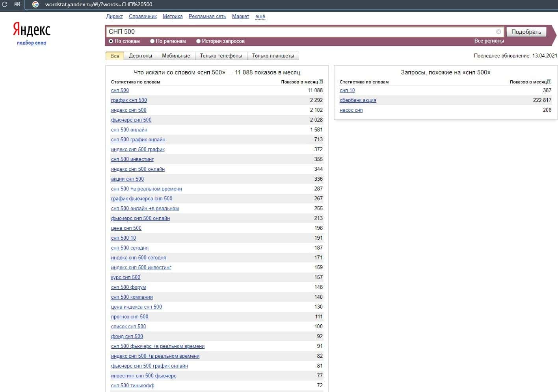Click help icon in similar queries header
Image resolution: width=558 pixels, height=392 pixels.
point(549,82)
